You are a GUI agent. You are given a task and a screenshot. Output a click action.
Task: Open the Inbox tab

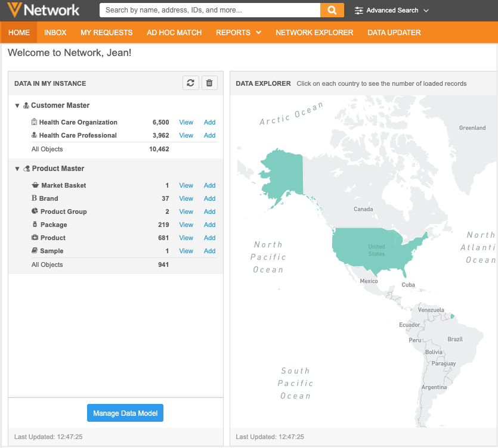tap(55, 32)
